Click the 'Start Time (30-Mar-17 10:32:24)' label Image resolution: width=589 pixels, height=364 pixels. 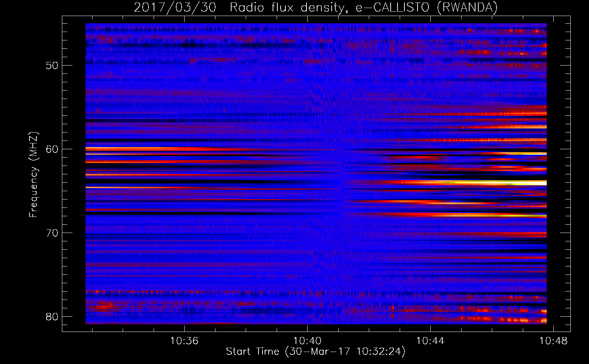tap(316, 352)
